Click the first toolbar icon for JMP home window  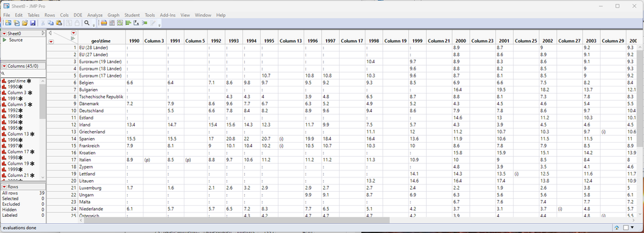tap(8, 23)
